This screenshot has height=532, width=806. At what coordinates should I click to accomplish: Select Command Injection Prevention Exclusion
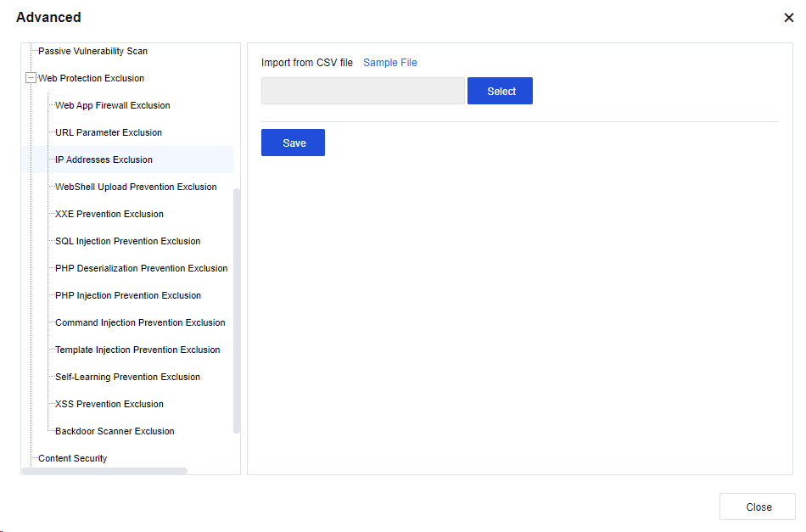(x=140, y=322)
